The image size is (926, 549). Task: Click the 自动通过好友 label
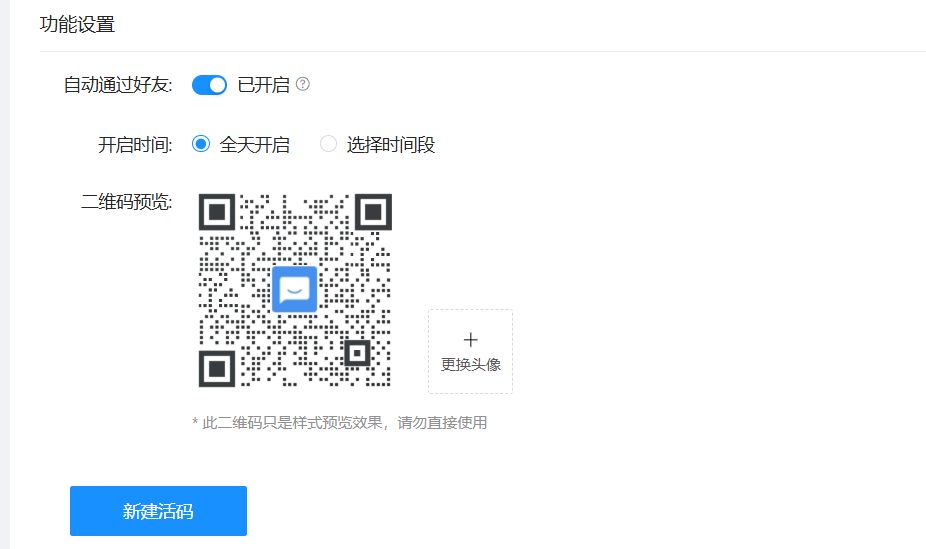click(118, 85)
